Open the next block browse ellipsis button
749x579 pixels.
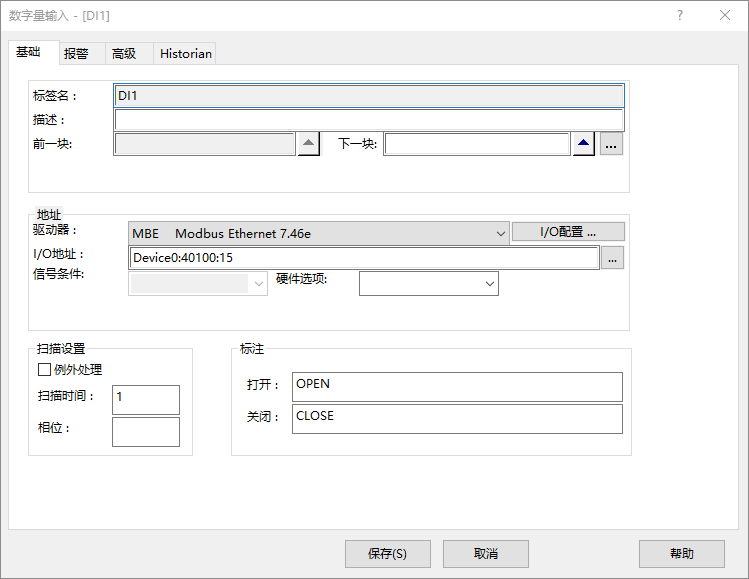[611, 144]
